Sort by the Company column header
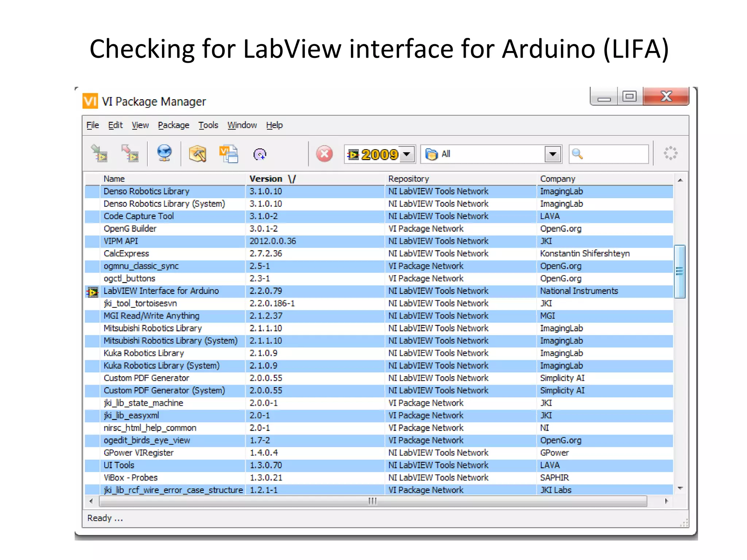The height and width of the screenshot is (560, 747). [x=605, y=179]
